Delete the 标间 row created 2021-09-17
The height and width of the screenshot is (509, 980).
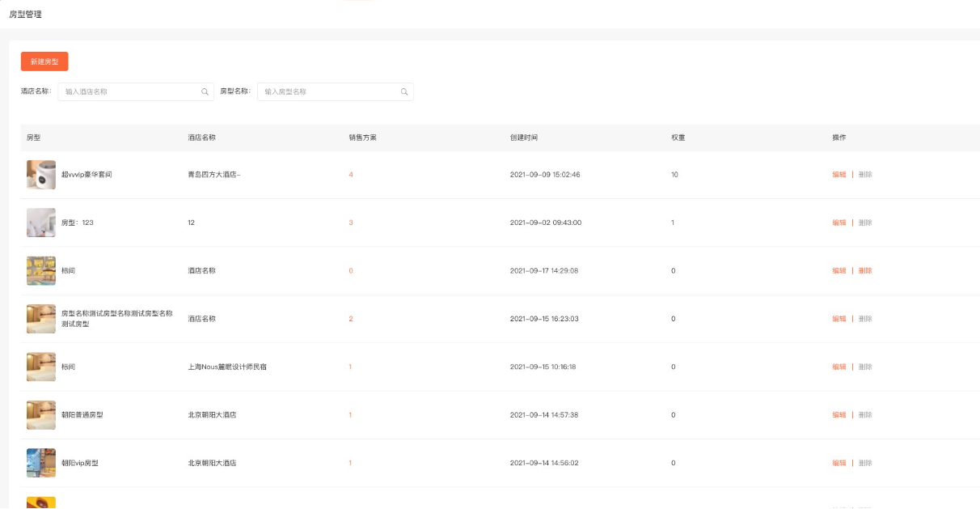tap(865, 270)
